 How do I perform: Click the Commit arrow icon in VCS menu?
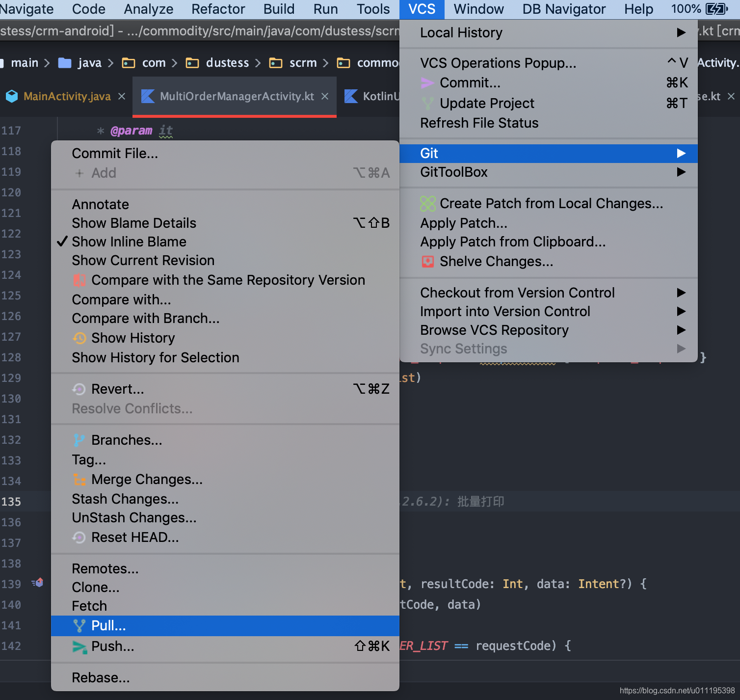click(x=427, y=83)
